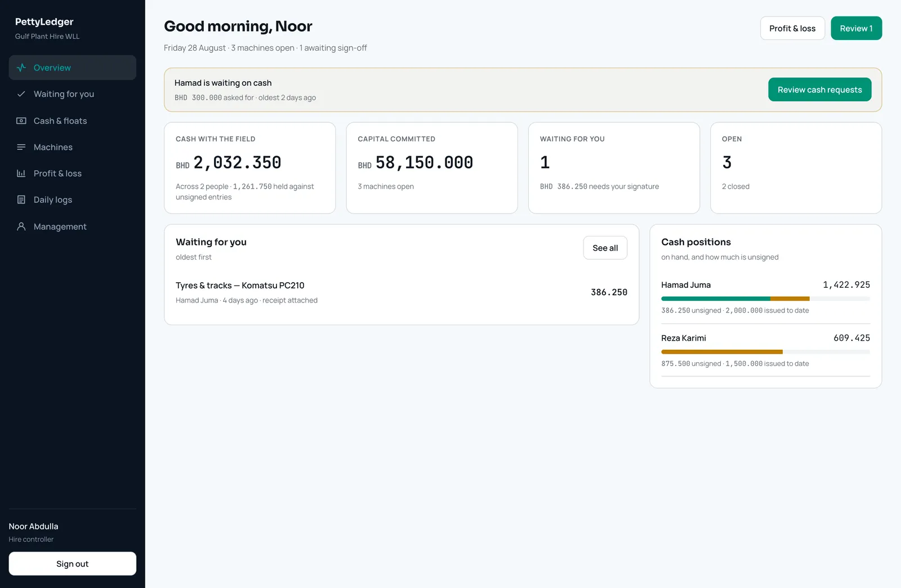
Task: Click the Waiting for you stat card
Action: pos(614,168)
